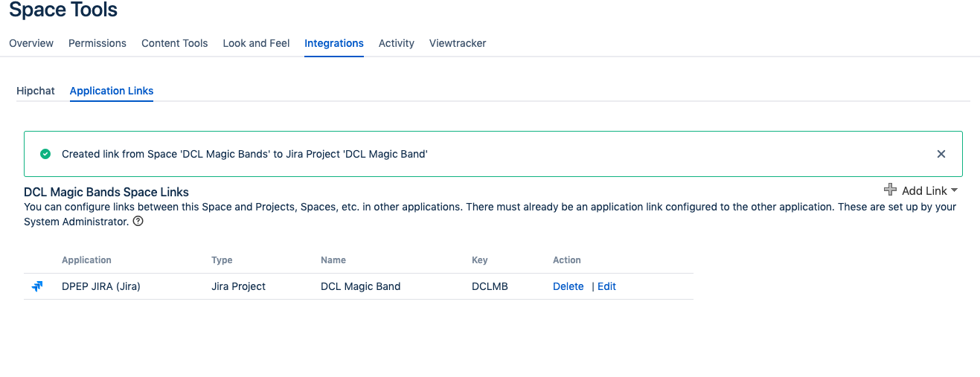
Task: Click the DCL Magic Bands Space Links heading
Action: click(x=106, y=192)
